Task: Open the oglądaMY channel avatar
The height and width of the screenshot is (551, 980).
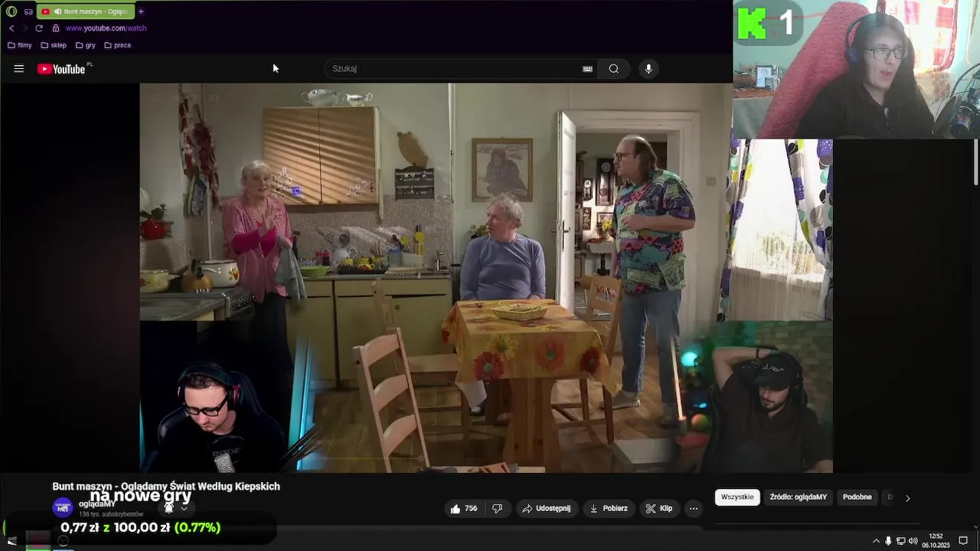Action: [x=63, y=507]
